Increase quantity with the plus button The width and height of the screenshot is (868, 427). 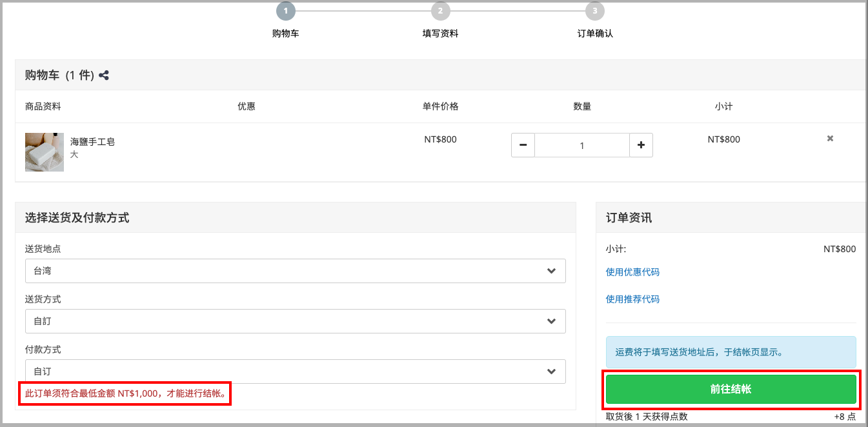pos(641,145)
